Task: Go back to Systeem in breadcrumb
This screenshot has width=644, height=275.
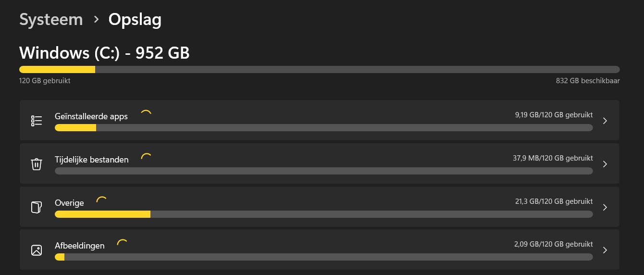Action: point(51,20)
